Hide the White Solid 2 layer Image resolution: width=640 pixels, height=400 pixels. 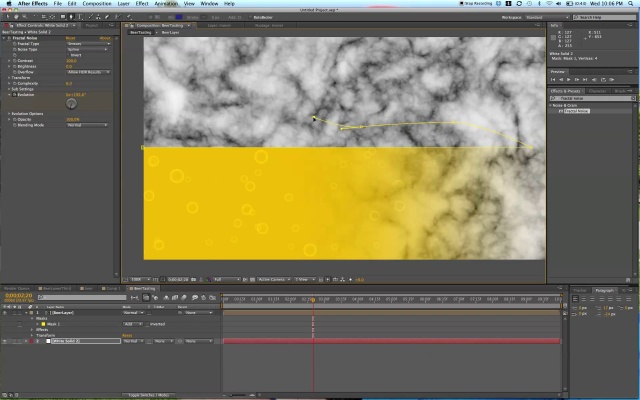(5, 341)
